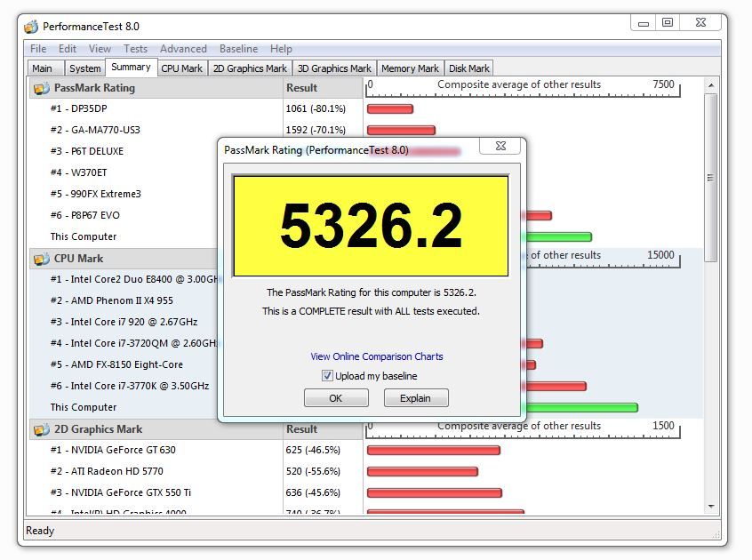
Task: Go to the CPU Mark tab
Action: pos(181,68)
